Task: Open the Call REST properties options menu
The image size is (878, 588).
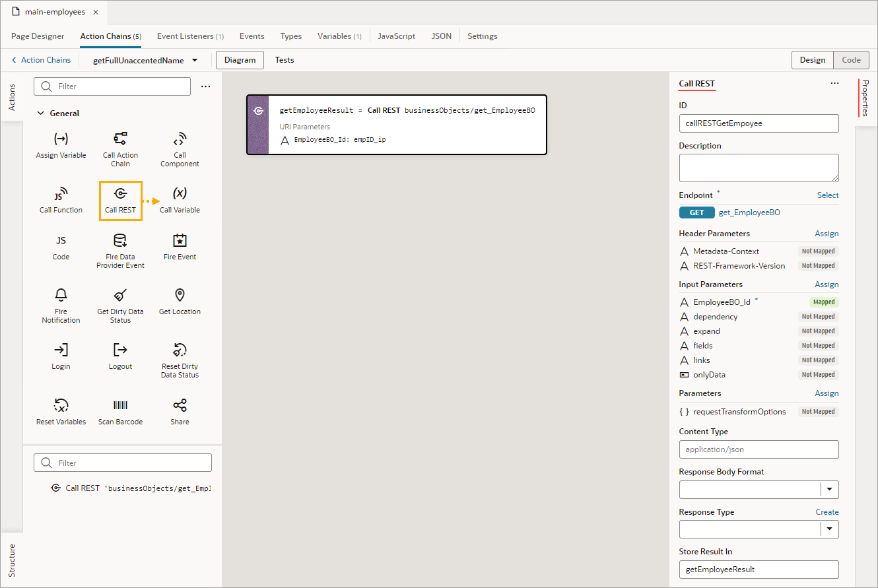Action: (834, 84)
